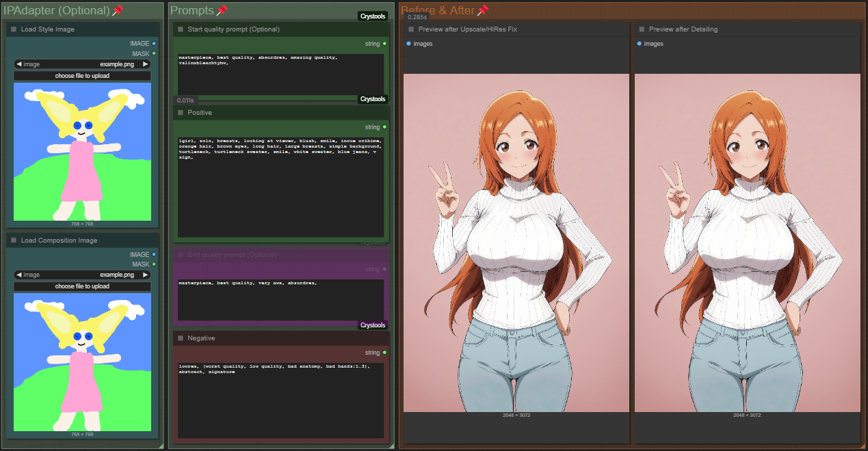Viewport: 868px width, 451px height.
Task: Collapse the Negative prompt node
Action: [181, 338]
